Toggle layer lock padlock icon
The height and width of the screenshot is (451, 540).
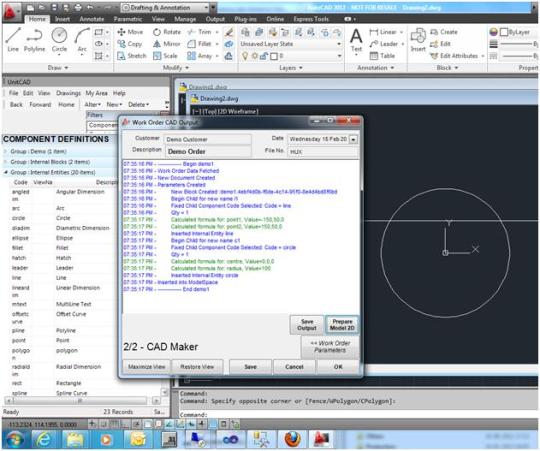point(264,56)
